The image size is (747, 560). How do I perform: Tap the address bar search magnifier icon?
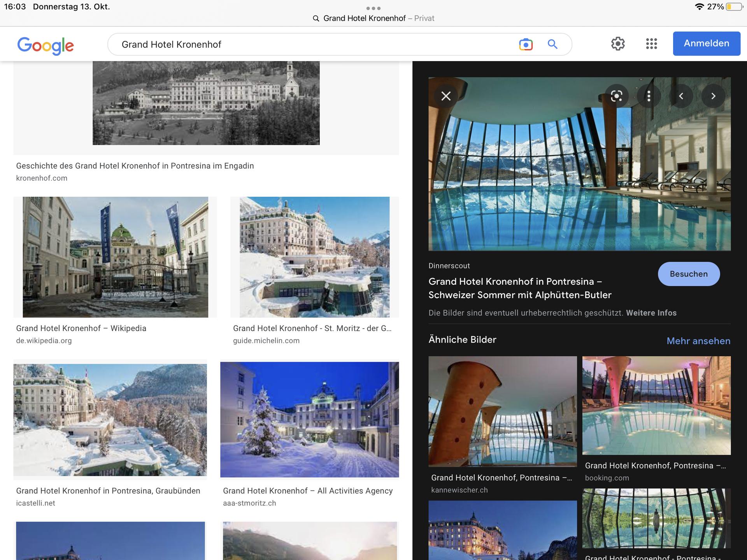pyautogui.click(x=316, y=19)
